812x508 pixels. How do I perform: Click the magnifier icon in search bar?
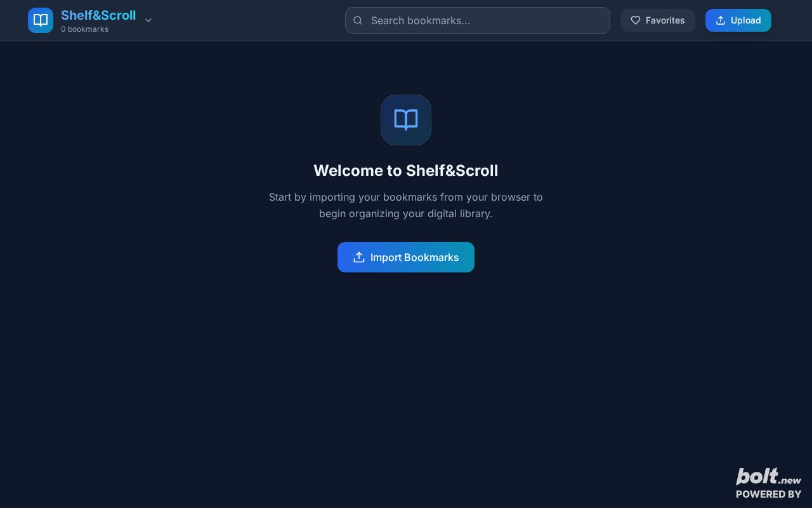click(x=358, y=20)
